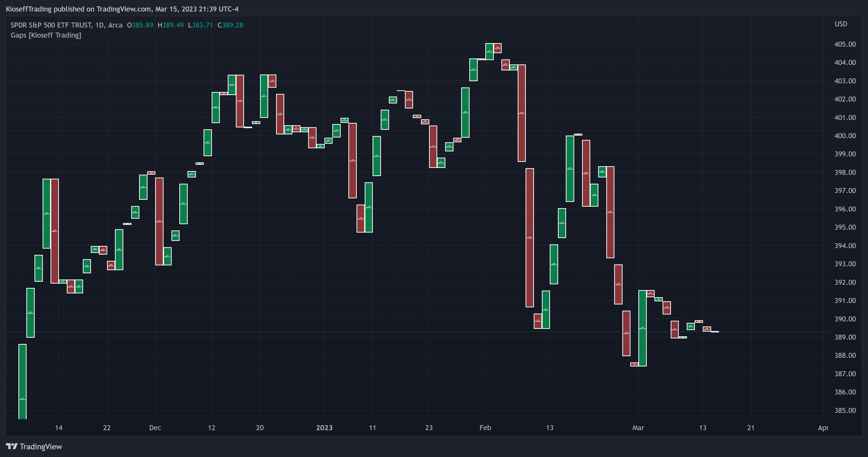Click the 393.00 price axis label
Screen dimensions: 868x457
coord(845,264)
